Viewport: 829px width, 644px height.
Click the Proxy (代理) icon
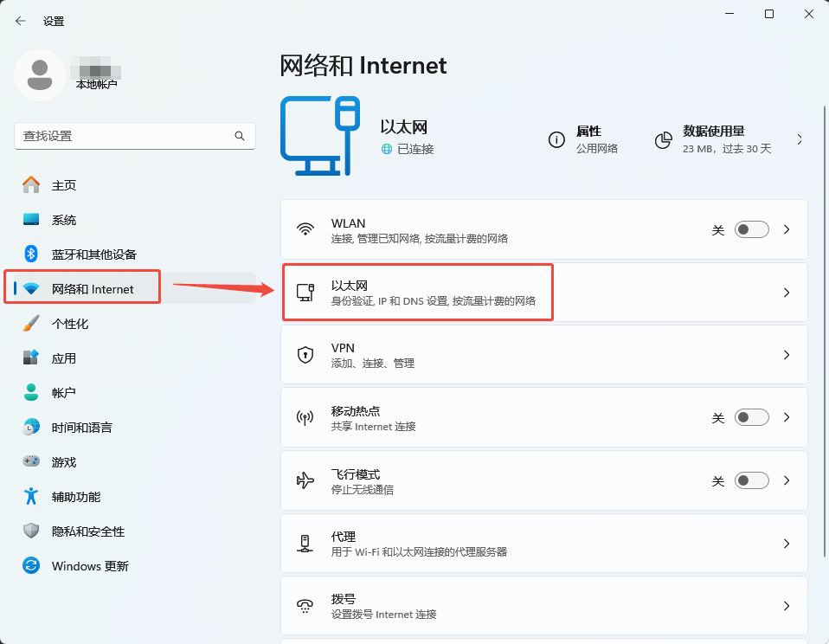305,544
